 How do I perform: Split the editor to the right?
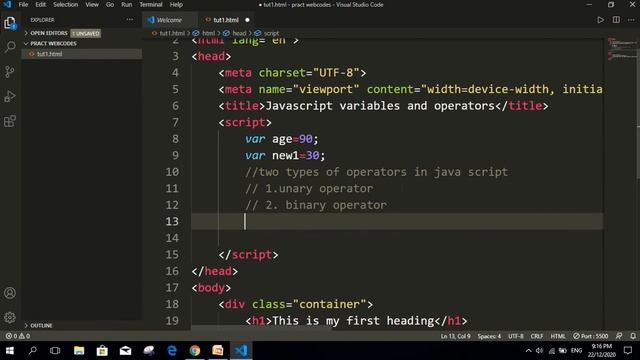pos(616,20)
